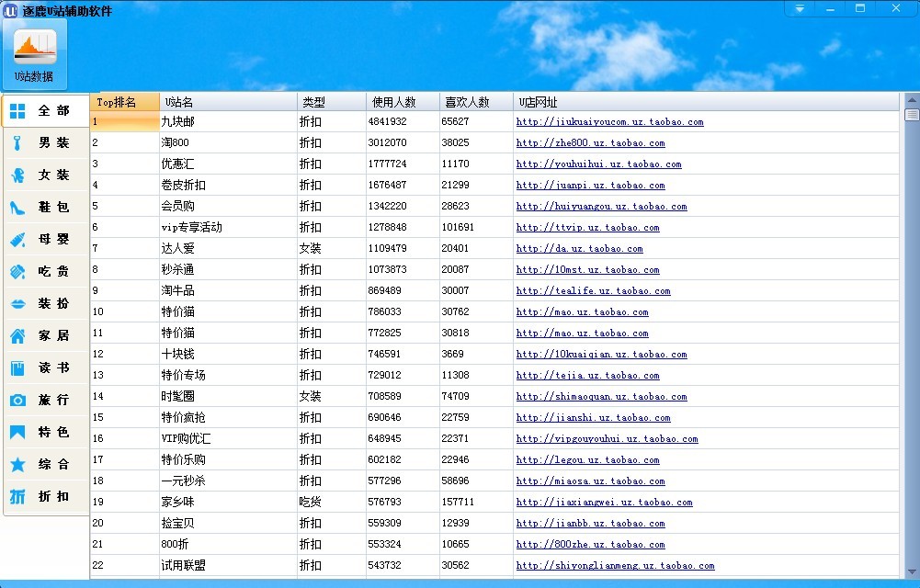
Task: Select the 男装 tie icon
Action: click(x=17, y=143)
